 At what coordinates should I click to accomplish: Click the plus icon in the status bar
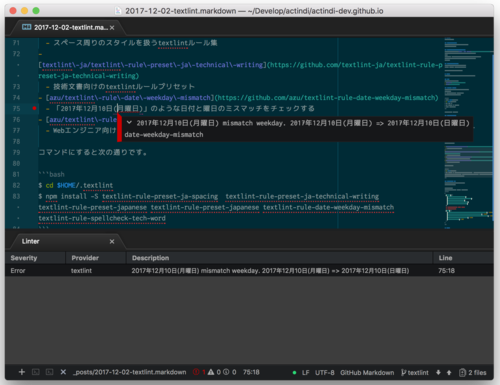22,372
